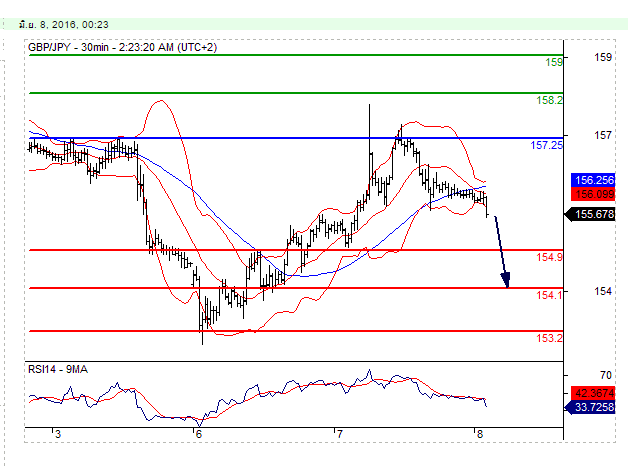Click the red support label 154.9

(549, 257)
